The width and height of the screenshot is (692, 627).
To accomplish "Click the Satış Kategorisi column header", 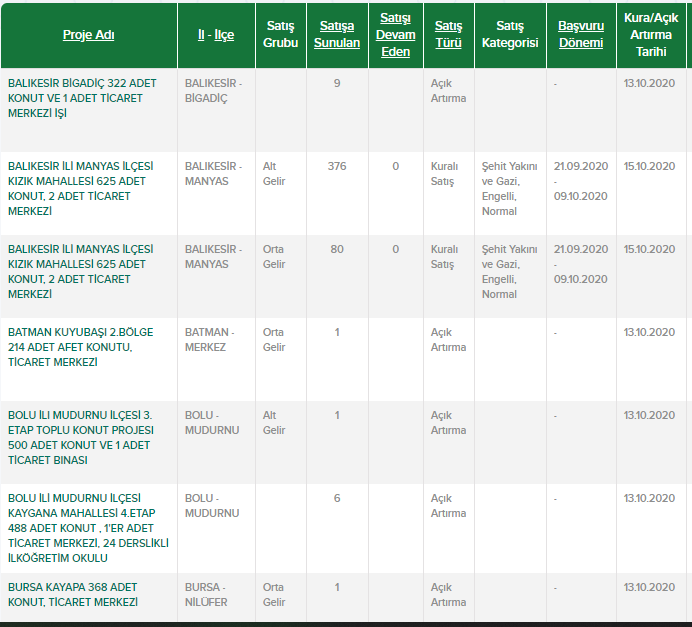I will tap(509, 35).
